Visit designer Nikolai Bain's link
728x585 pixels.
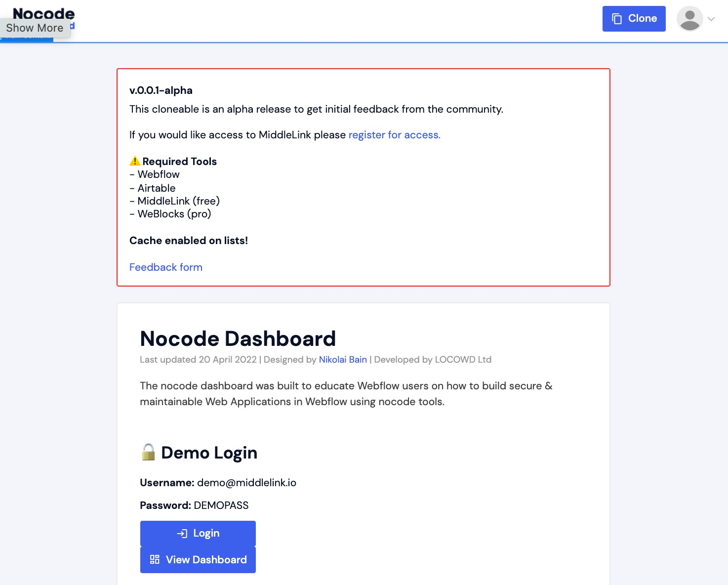click(343, 360)
